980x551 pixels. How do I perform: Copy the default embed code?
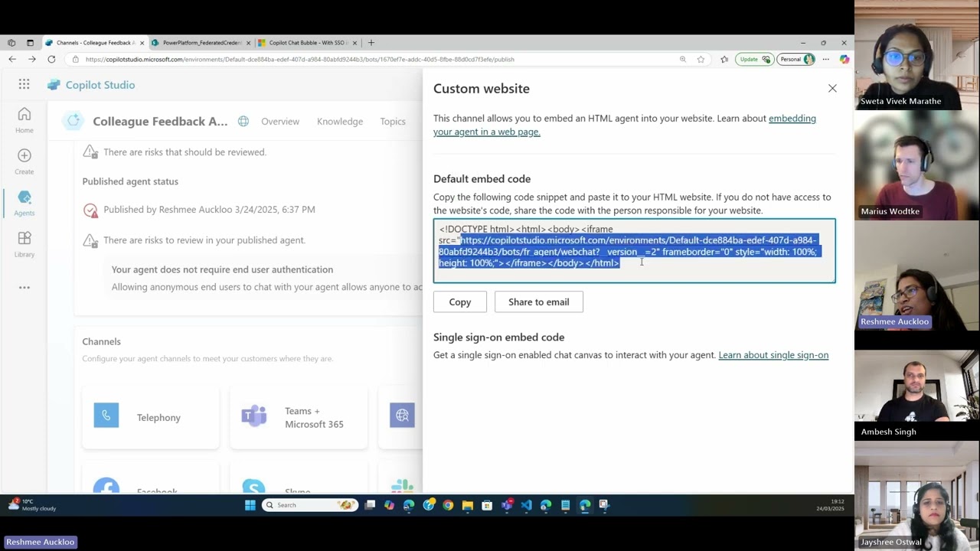(460, 302)
